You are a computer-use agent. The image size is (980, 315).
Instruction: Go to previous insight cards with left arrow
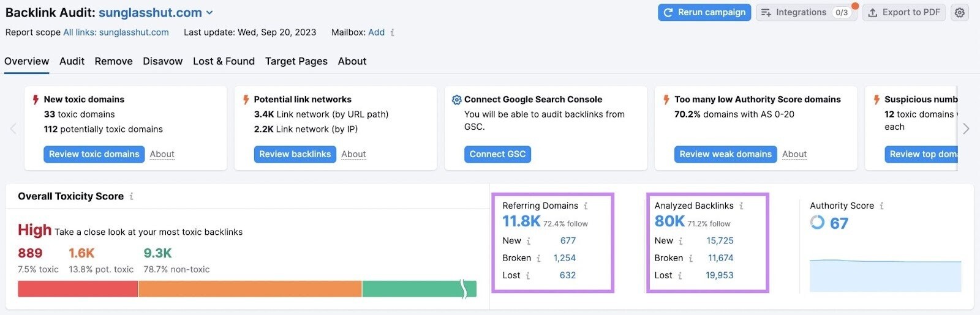13,128
